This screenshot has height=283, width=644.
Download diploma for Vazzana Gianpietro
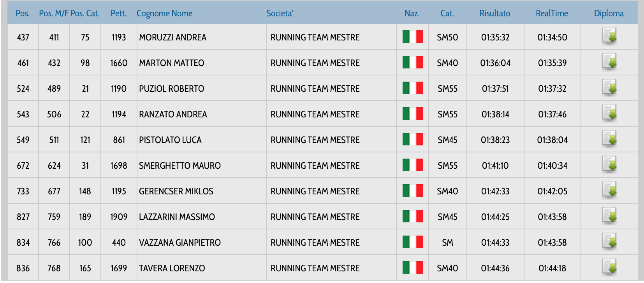[609, 242]
